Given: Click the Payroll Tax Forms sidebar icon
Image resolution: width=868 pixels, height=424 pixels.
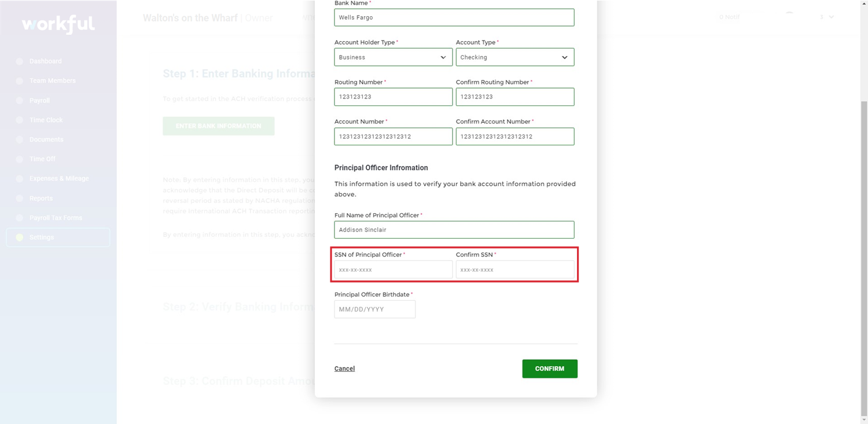Looking at the screenshot, I should pyautogui.click(x=20, y=218).
